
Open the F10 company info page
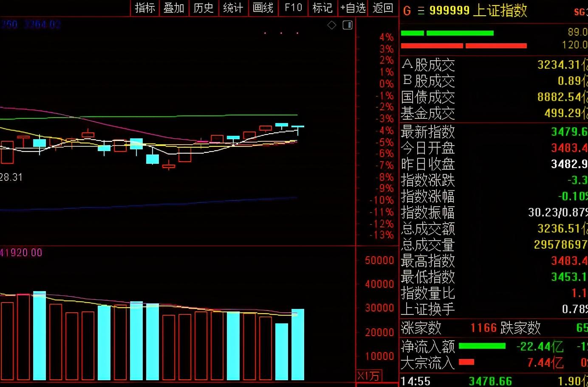(x=294, y=8)
